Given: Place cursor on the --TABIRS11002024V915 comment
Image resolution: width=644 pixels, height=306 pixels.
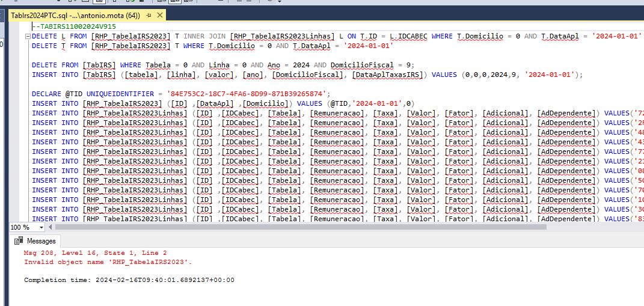Looking at the screenshot, I should click(x=74, y=26).
